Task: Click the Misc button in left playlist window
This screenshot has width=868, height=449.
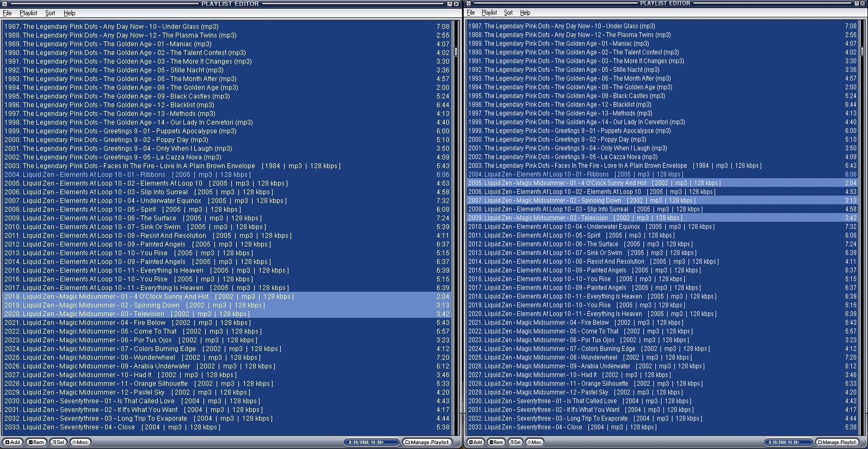Action: 81,442
